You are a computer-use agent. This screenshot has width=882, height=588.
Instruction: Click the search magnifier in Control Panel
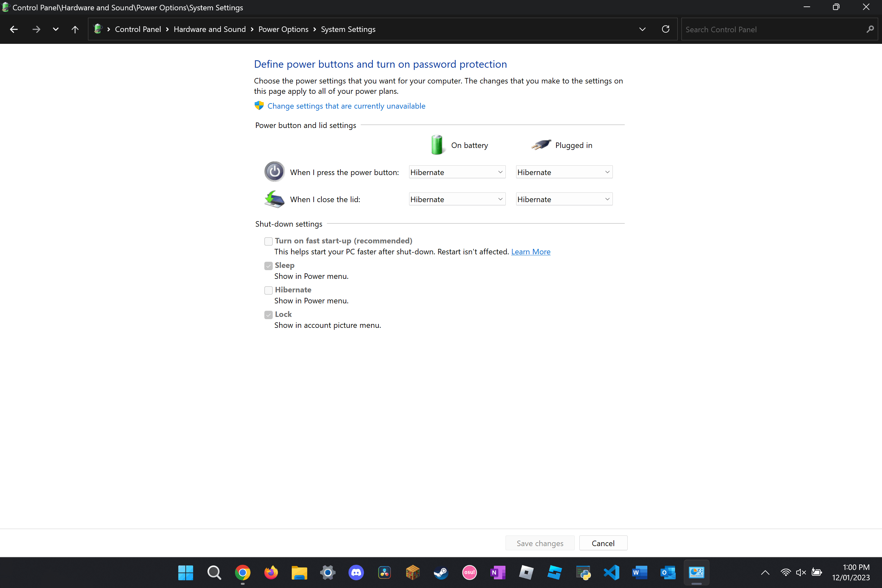[x=870, y=29]
